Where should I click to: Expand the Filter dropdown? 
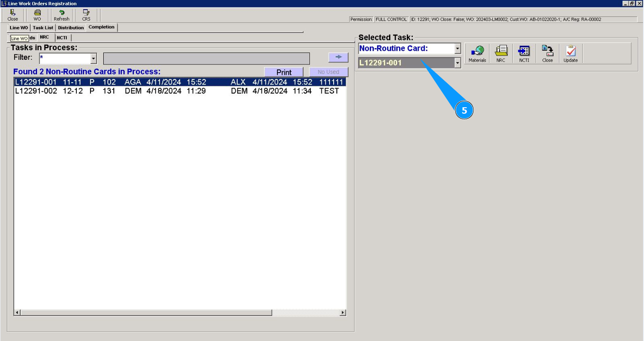point(94,58)
